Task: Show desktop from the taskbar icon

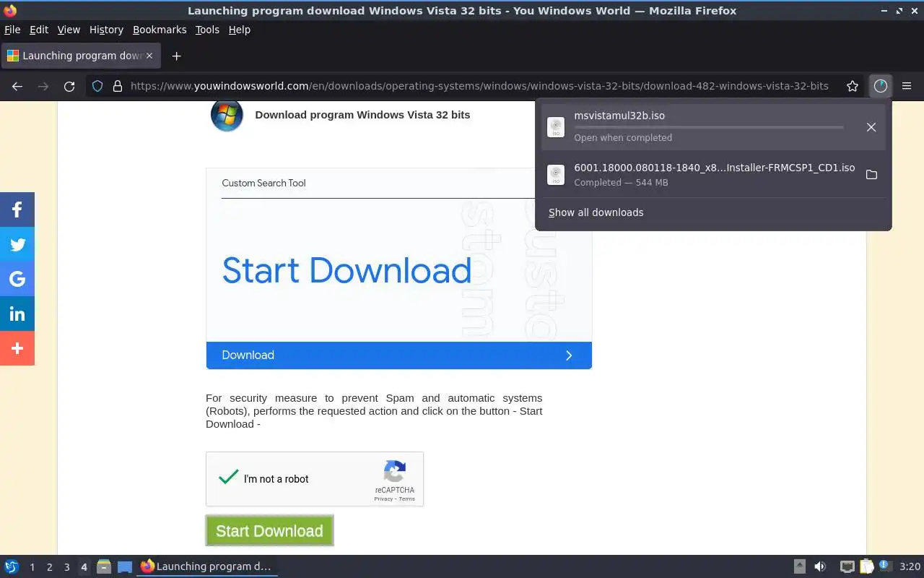Action: [125, 566]
